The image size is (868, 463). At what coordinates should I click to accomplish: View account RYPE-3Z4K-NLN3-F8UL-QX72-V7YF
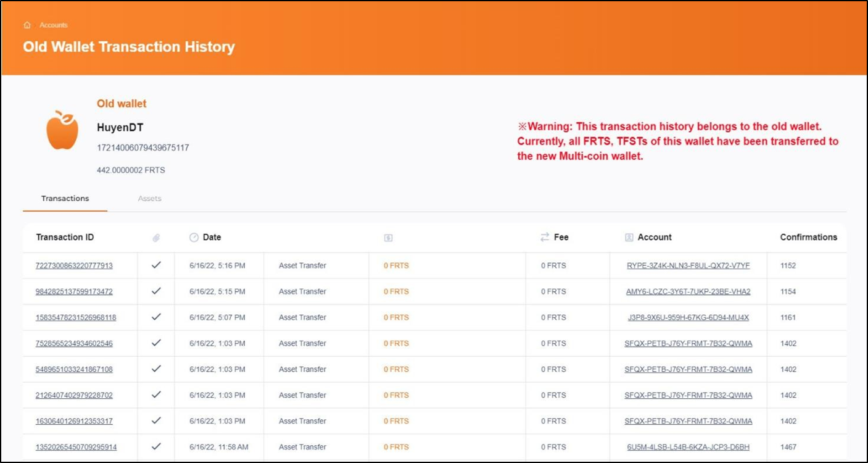point(688,265)
